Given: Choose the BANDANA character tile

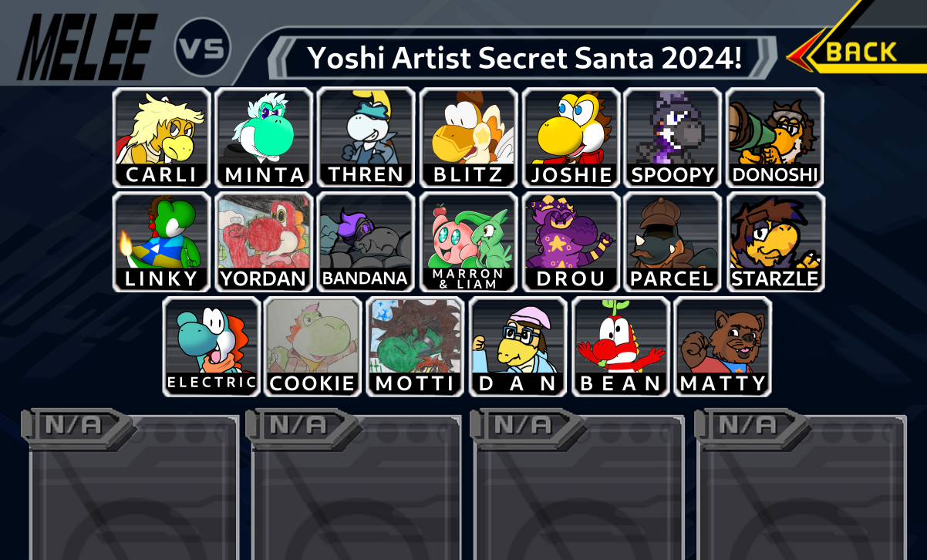Looking at the screenshot, I should 366,242.
